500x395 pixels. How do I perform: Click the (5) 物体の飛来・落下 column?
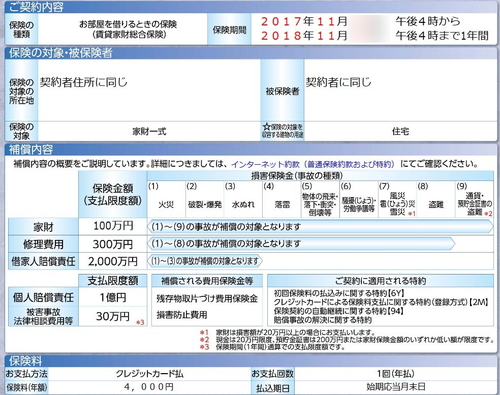(320, 199)
